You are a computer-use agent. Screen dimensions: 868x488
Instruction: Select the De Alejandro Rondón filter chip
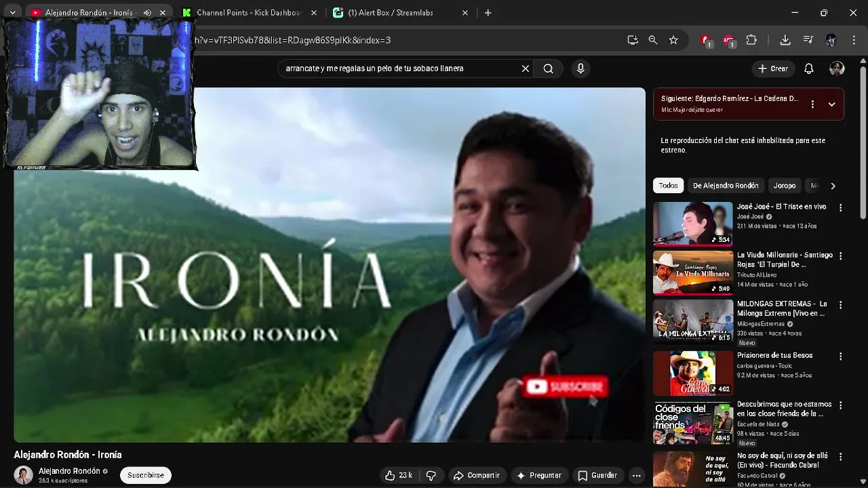click(726, 186)
